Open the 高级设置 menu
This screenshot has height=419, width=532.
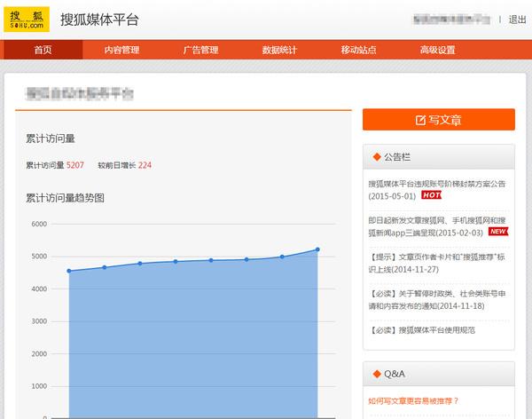click(x=438, y=50)
